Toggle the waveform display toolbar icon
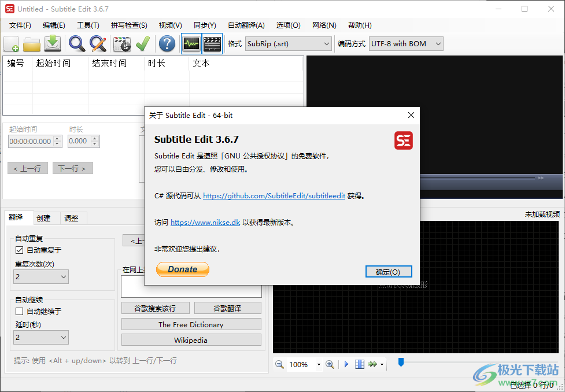The height and width of the screenshot is (392, 565). tap(191, 44)
